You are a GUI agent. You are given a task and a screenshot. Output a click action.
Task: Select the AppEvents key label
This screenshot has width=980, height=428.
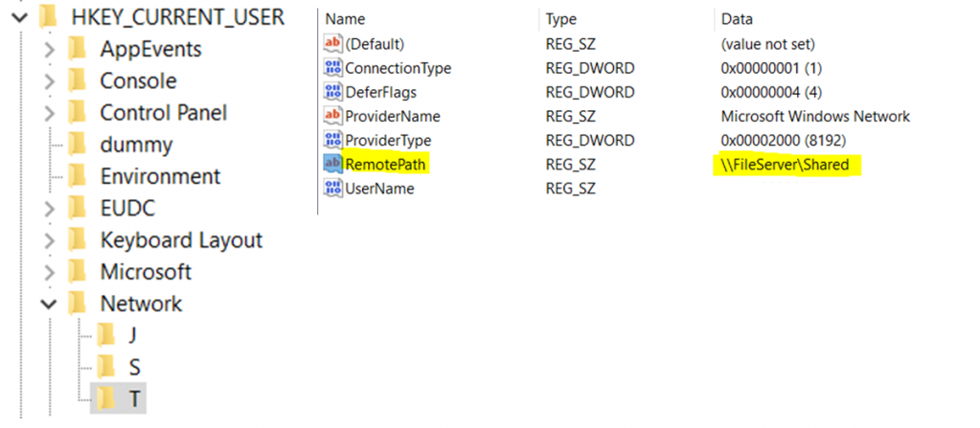[150, 50]
